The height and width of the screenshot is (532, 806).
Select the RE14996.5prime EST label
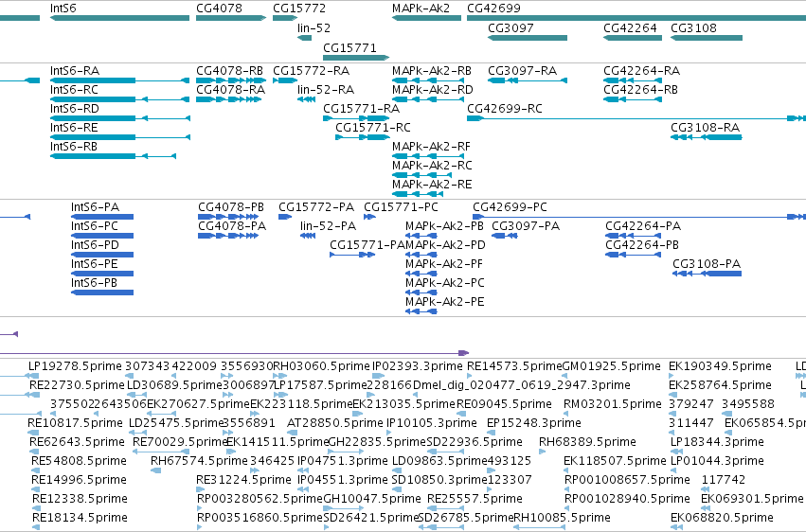pos(80,481)
